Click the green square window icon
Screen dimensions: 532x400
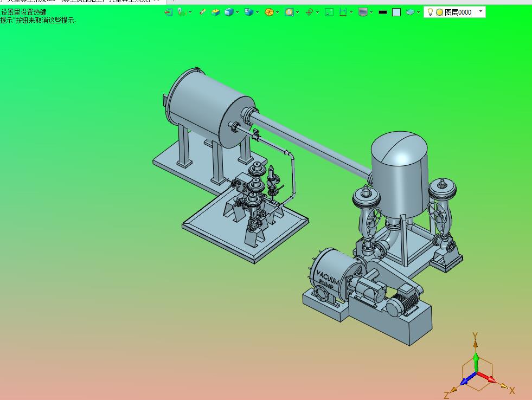tap(329, 12)
